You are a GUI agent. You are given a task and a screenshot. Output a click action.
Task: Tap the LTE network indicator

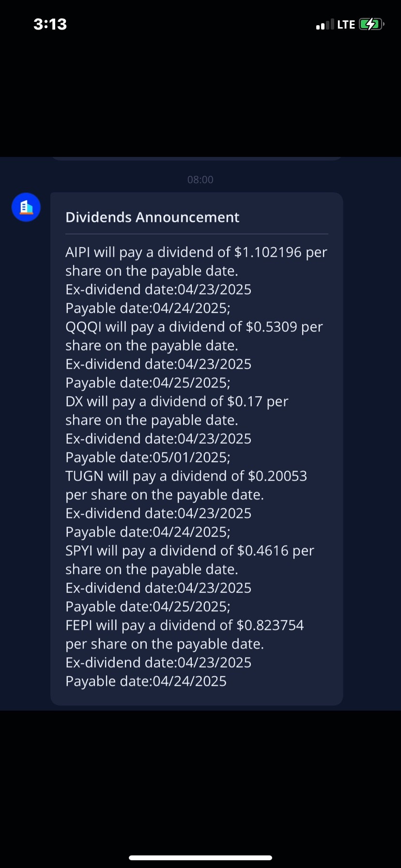[x=346, y=25]
